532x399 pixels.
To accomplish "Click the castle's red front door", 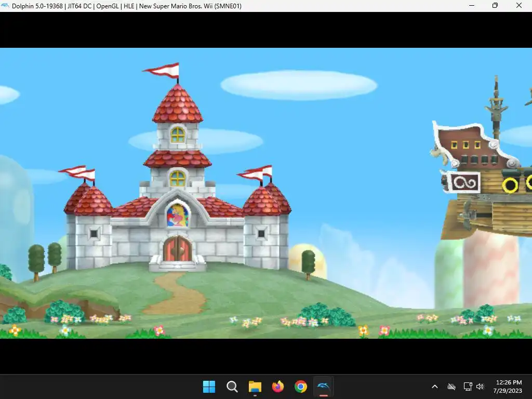I will click(178, 249).
